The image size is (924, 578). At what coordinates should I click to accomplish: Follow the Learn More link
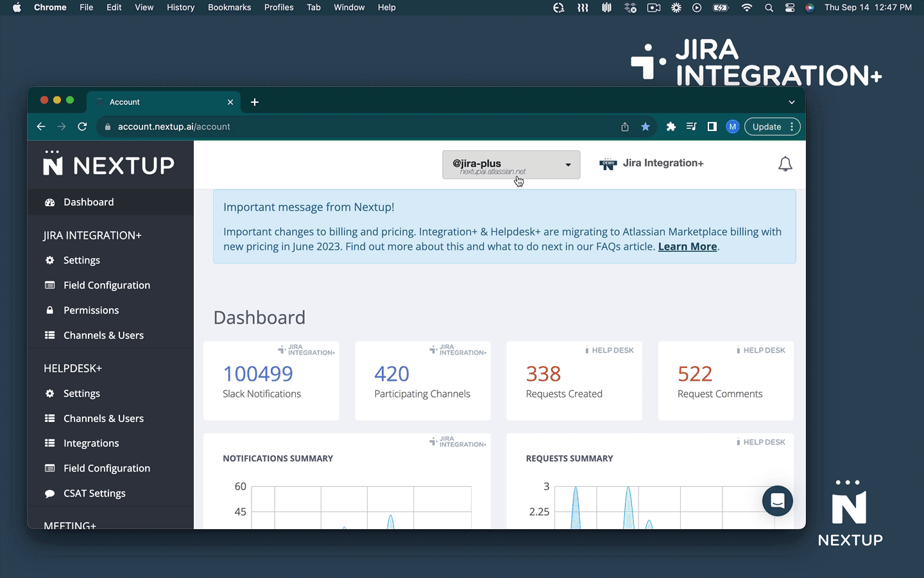pyautogui.click(x=687, y=247)
